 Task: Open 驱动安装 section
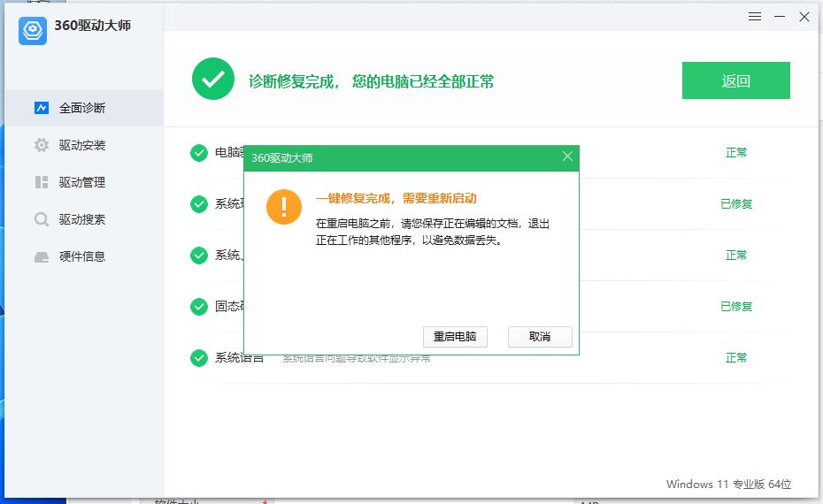(x=84, y=145)
